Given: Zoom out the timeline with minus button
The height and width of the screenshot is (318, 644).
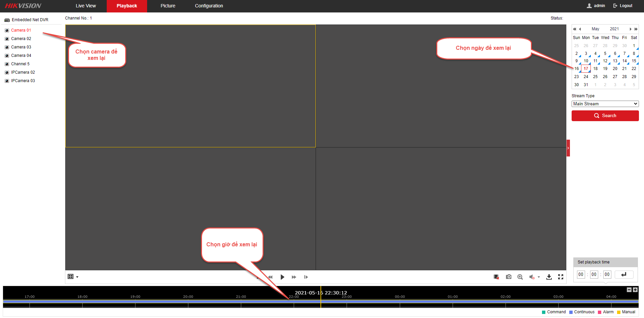Looking at the screenshot, I should [x=629, y=290].
